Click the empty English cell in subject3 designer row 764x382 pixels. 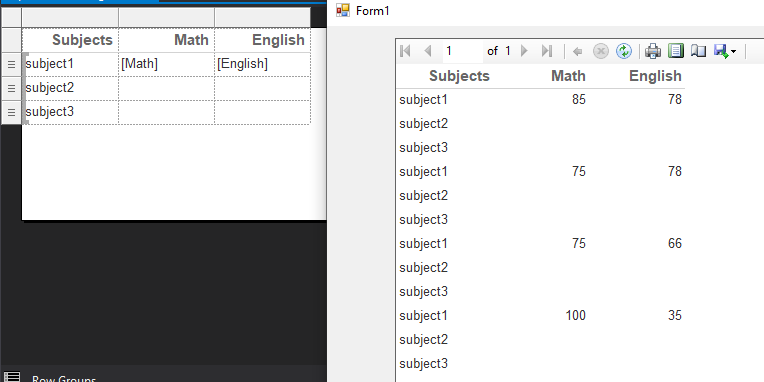click(x=263, y=112)
